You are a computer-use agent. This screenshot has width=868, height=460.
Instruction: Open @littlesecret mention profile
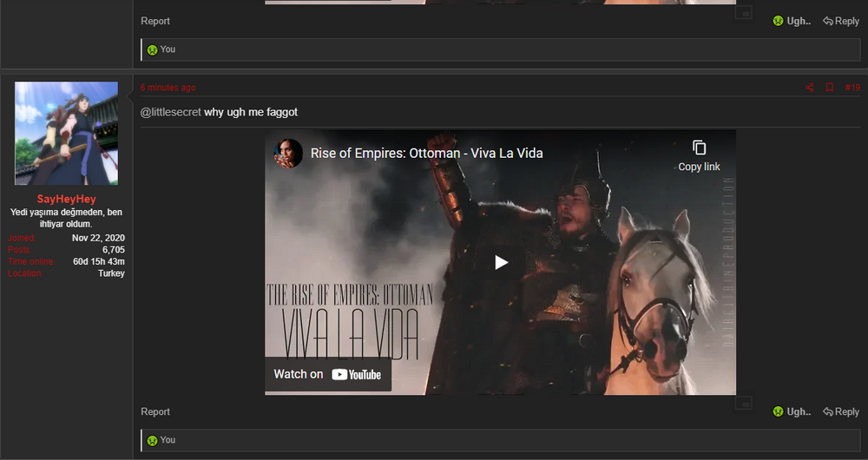pos(170,112)
